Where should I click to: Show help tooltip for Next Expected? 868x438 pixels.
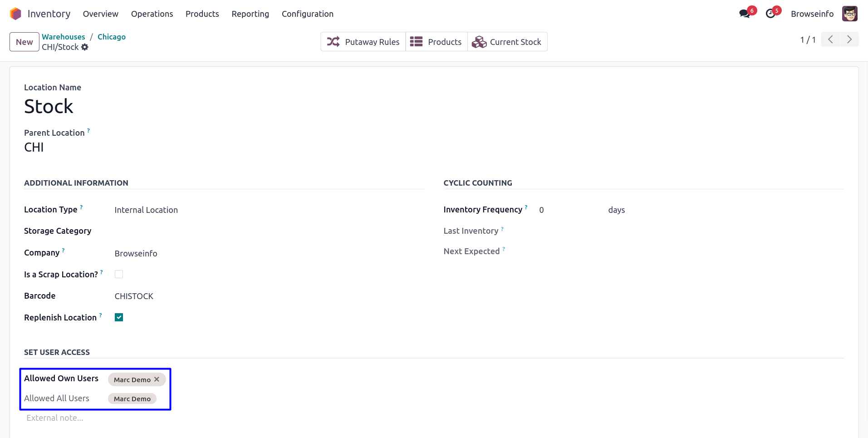[504, 249]
